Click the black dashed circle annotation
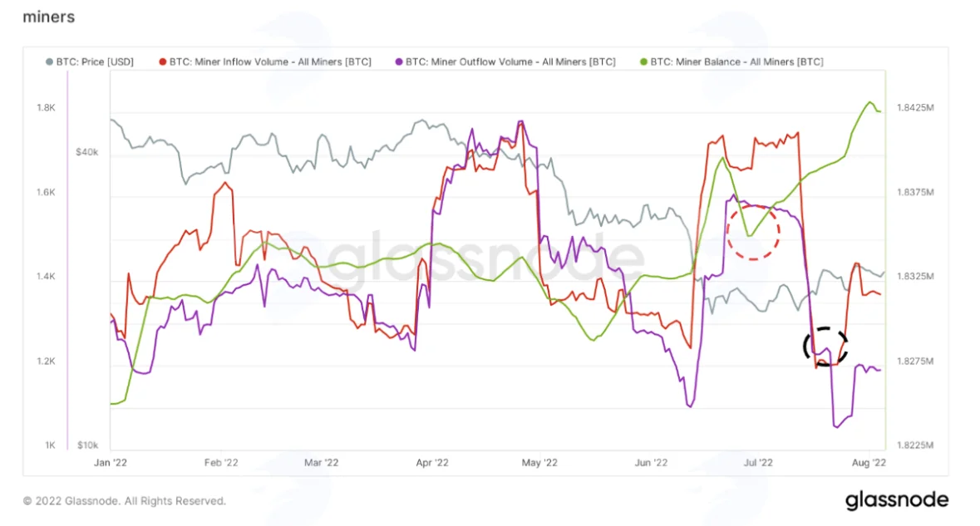Viewport: 980px width, 526px height. 825,347
